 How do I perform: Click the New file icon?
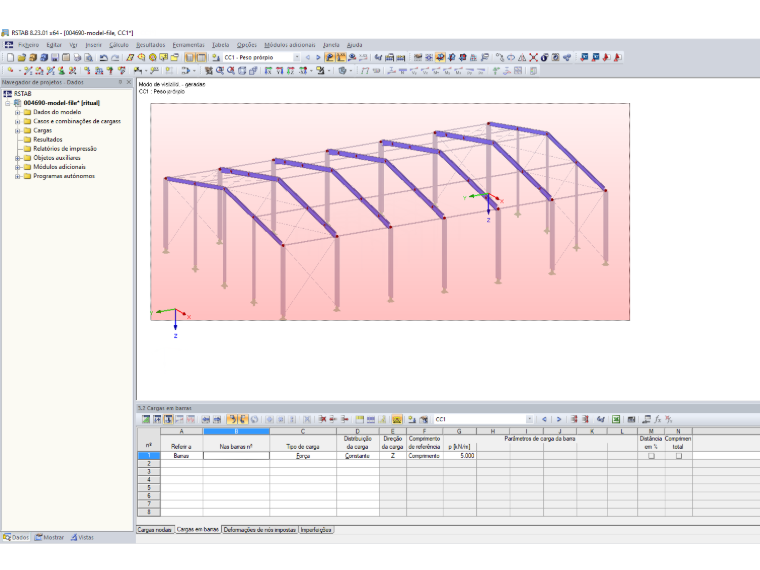click(x=10, y=57)
